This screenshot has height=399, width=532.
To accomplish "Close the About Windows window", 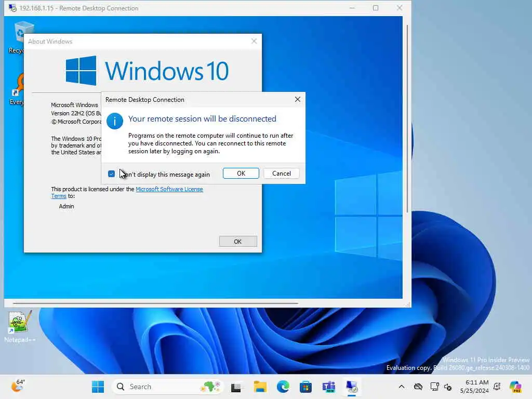I will click(254, 41).
